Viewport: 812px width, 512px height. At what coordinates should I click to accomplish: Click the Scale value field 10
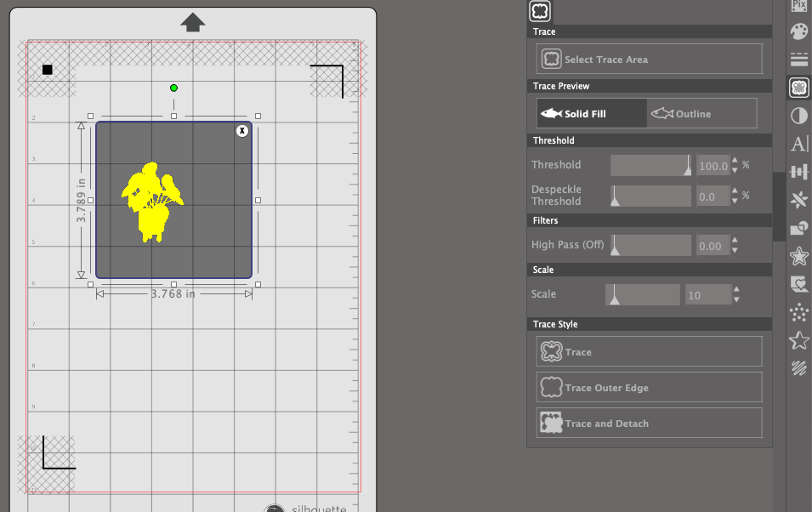(x=708, y=295)
